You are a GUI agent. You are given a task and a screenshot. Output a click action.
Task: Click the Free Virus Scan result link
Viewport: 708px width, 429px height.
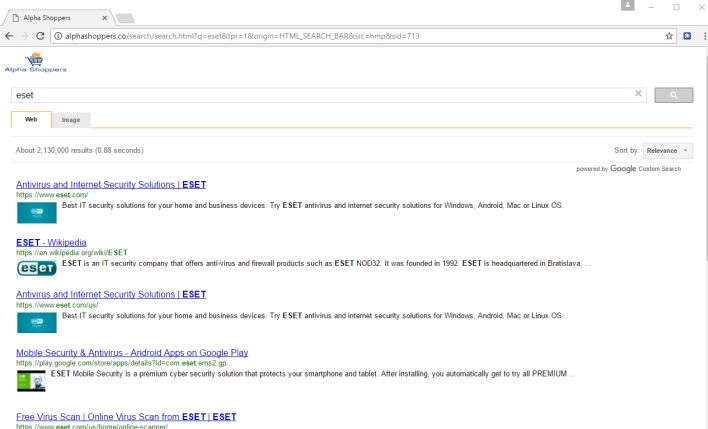[126, 416]
